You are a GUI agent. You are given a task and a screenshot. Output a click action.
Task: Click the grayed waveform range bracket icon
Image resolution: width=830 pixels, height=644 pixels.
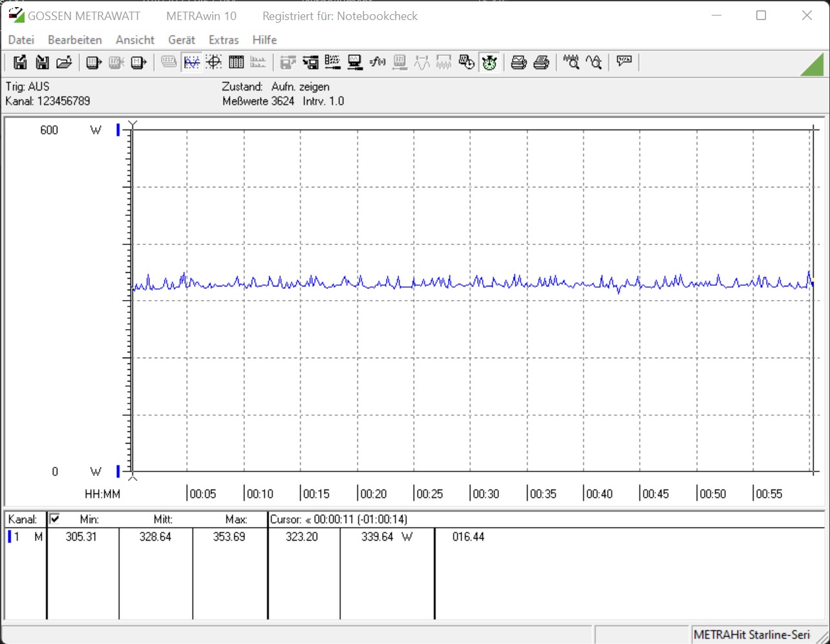444,62
